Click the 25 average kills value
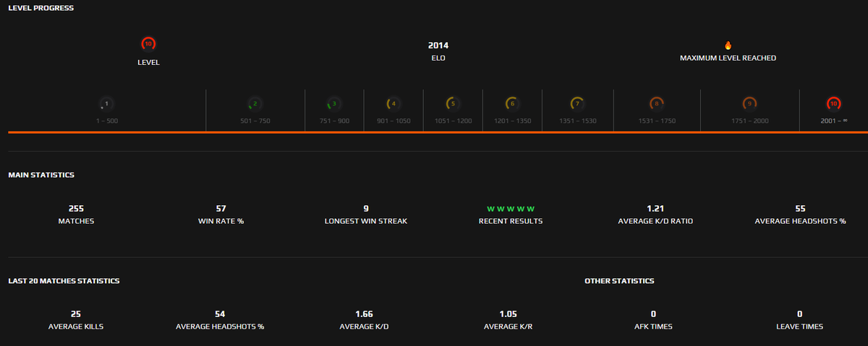Viewport: 868px width, 346px height. [x=76, y=313]
